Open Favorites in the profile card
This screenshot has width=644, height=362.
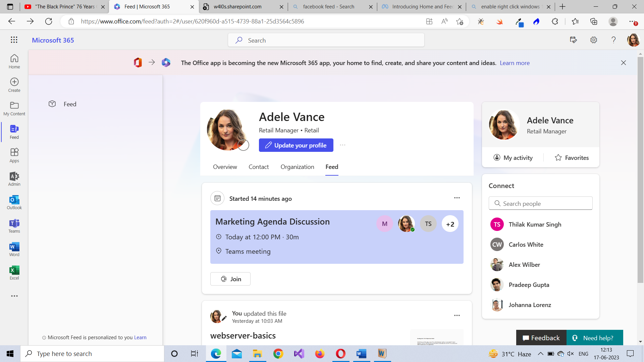(572, 158)
